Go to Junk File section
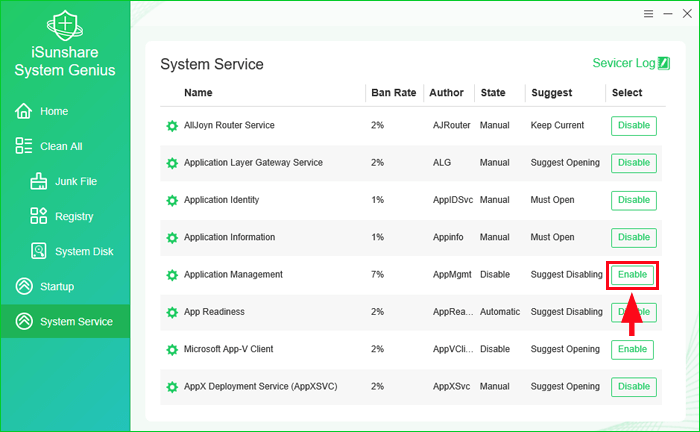700x432 pixels. coord(76,181)
